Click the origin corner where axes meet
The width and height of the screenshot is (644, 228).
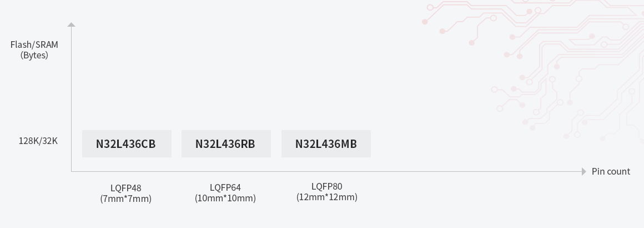tap(72, 171)
